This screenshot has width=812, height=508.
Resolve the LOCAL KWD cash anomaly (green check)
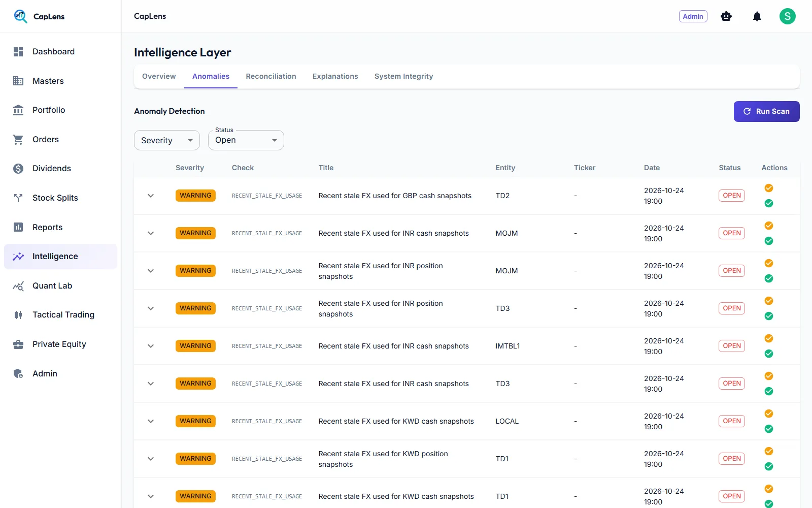[769, 429]
